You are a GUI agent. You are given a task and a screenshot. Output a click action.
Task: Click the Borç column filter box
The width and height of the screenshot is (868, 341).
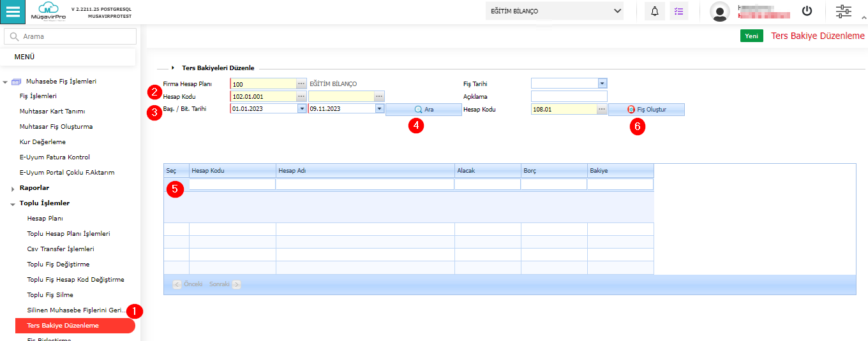(x=554, y=184)
